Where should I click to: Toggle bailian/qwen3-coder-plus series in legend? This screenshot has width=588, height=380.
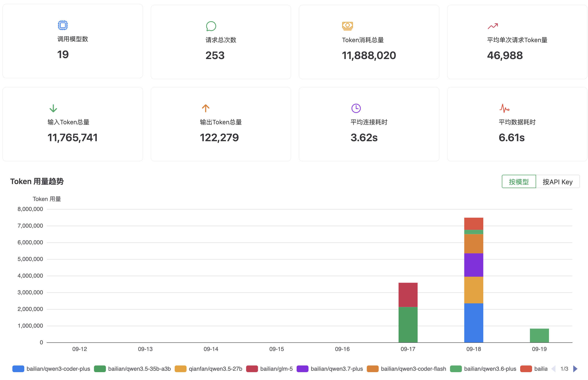[x=51, y=369]
